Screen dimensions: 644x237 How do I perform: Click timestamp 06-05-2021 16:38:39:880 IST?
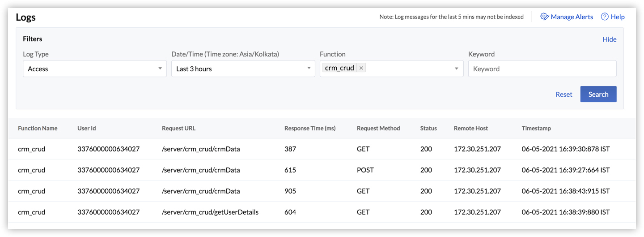[x=566, y=212]
